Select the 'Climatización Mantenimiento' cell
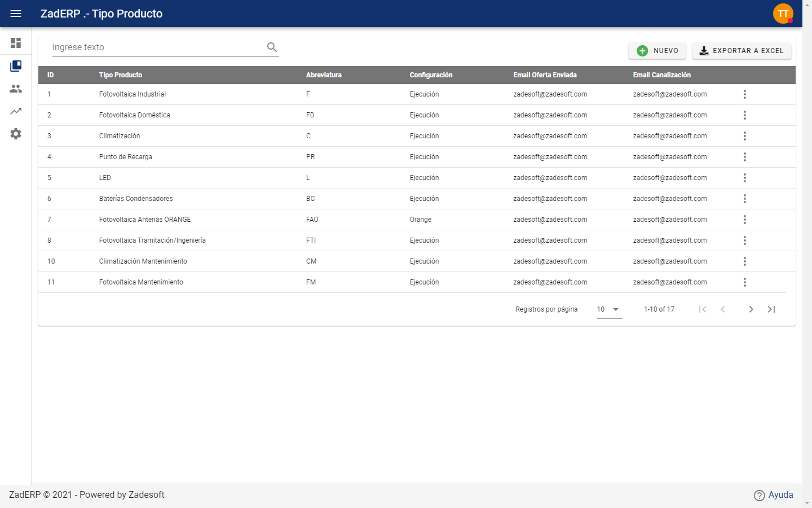Viewport: 812px width, 508px height. [x=143, y=261]
